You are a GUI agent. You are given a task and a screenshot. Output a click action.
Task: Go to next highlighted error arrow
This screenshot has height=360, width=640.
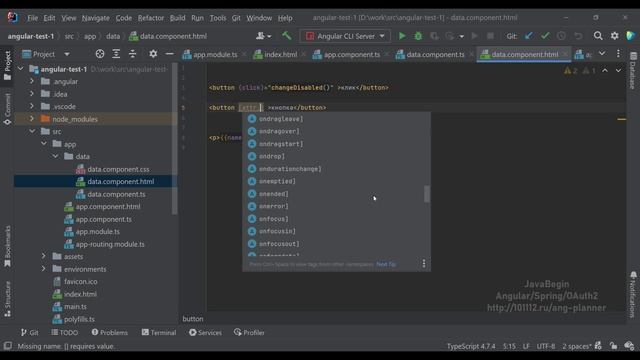pos(618,71)
